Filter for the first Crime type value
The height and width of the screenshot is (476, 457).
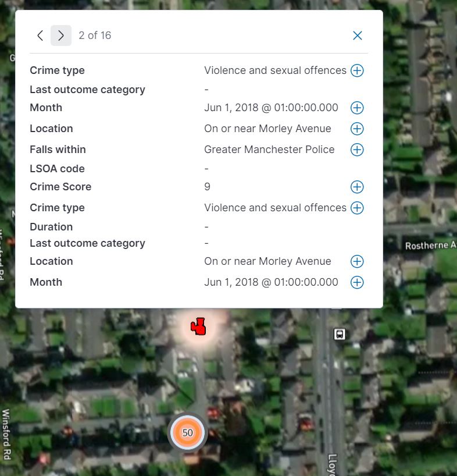tap(357, 70)
